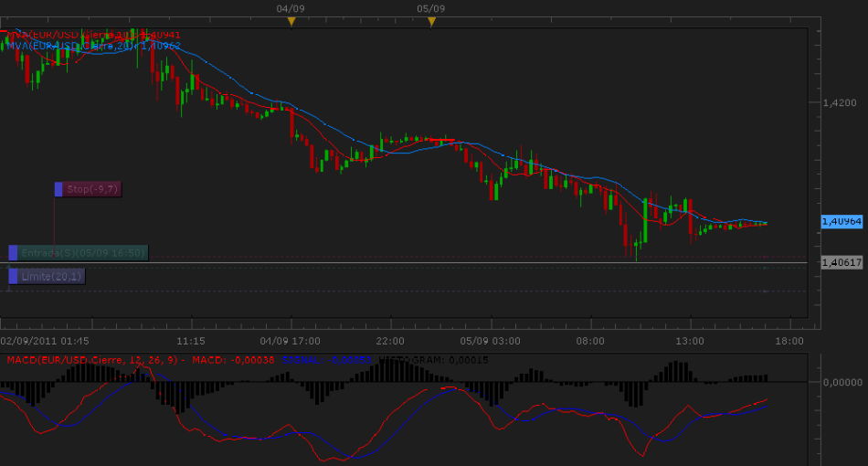Click the HISTOGRAM value label in MACD panel
Image resolution: width=868 pixels, height=466 pixels.
point(421,359)
